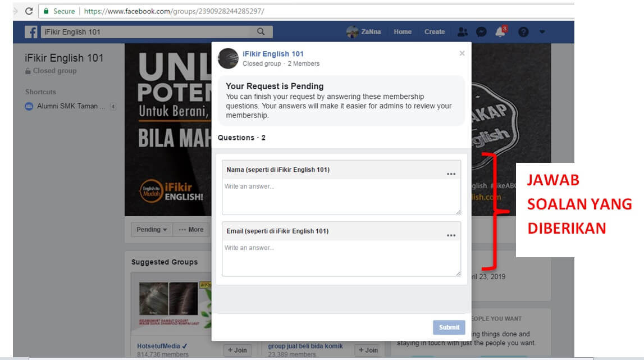Join the group jual beli bida komik
The width and height of the screenshot is (644, 360).
(x=368, y=350)
